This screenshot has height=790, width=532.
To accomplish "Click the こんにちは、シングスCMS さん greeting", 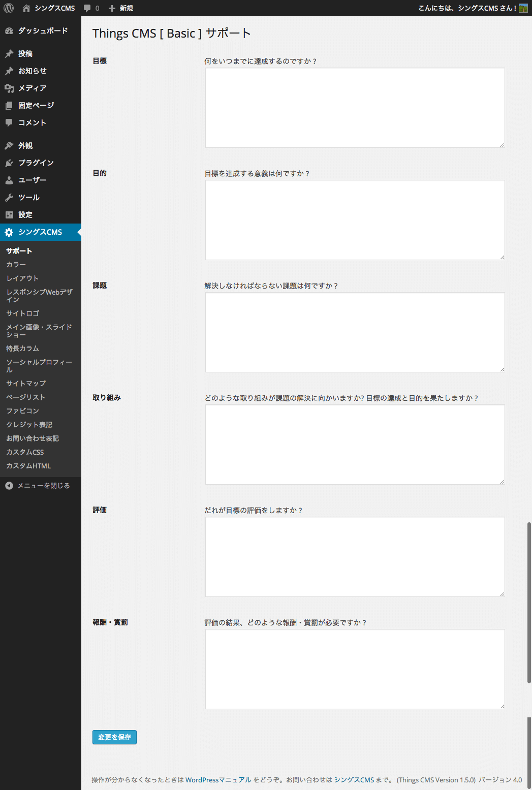I will click(467, 8).
